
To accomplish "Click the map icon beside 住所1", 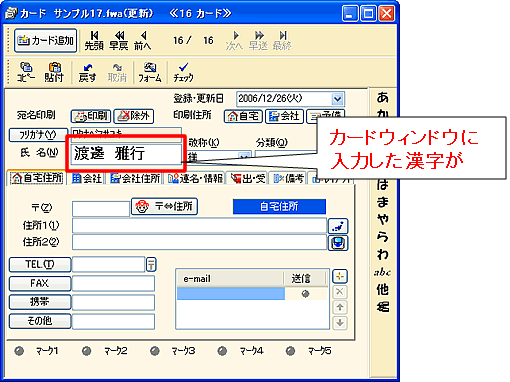I will pyautogui.click(x=338, y=226).
